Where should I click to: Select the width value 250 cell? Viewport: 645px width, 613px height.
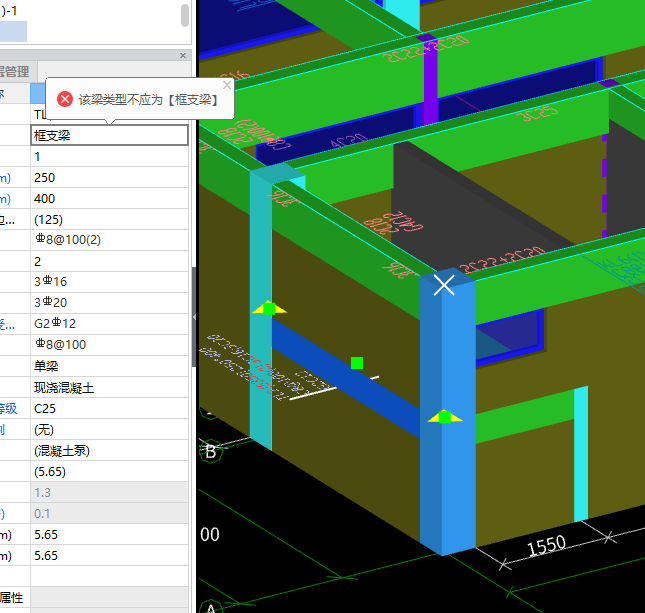coord(109,178)
